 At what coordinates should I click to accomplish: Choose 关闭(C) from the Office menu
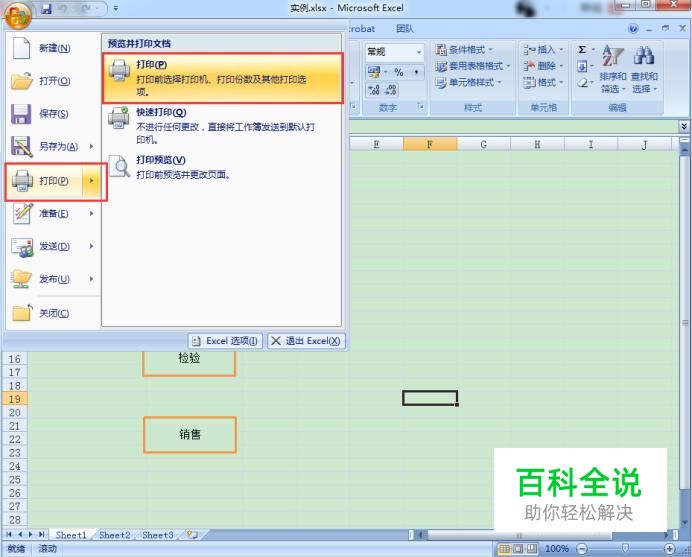53,313
